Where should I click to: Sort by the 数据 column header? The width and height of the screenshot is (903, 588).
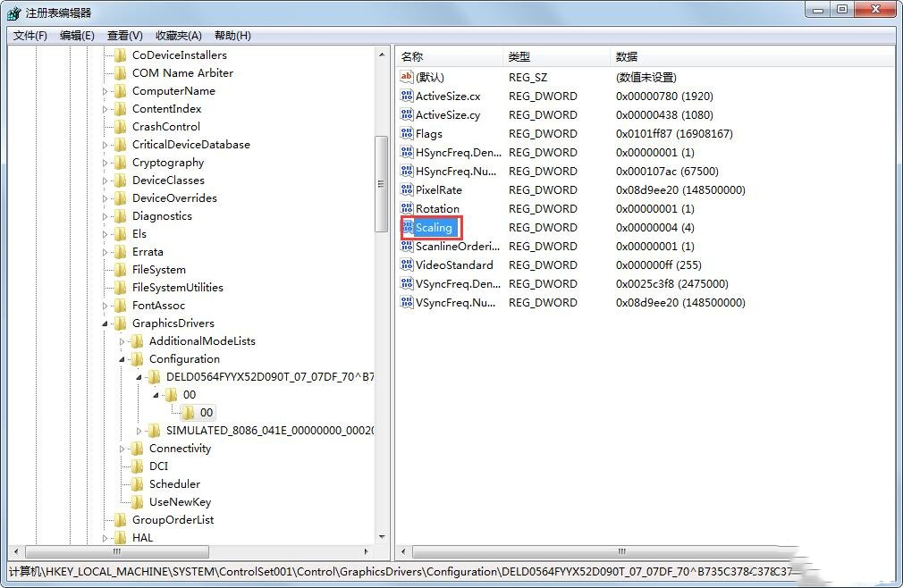(752, 56)
